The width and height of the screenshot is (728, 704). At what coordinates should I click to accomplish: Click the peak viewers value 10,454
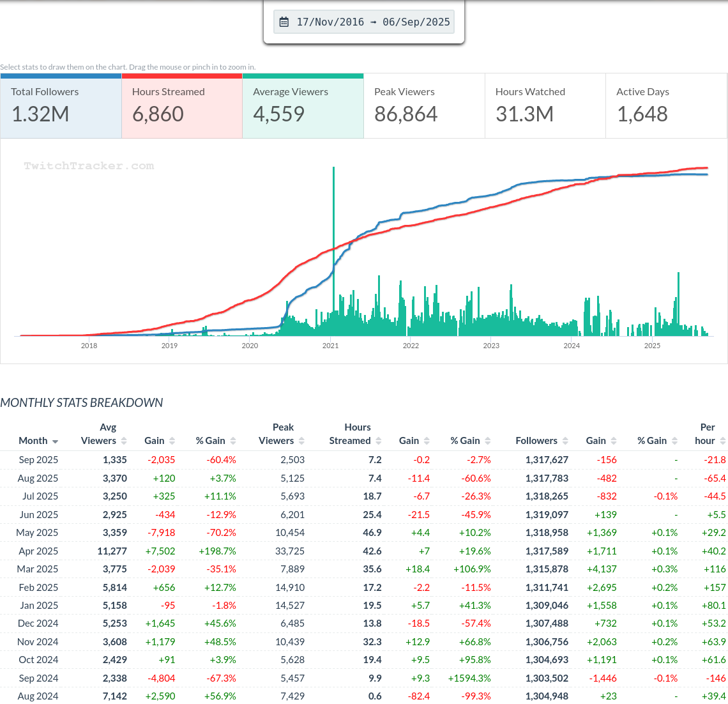[290, 533]
